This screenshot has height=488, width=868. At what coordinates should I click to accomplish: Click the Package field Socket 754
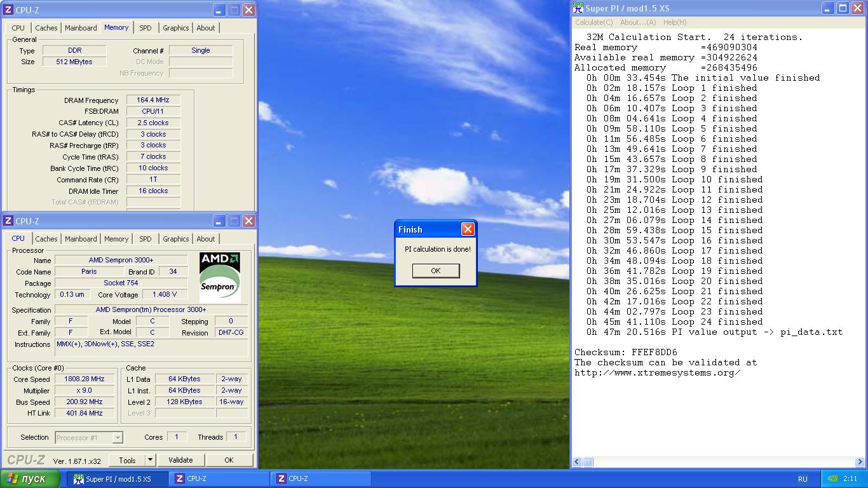point(121,283)
